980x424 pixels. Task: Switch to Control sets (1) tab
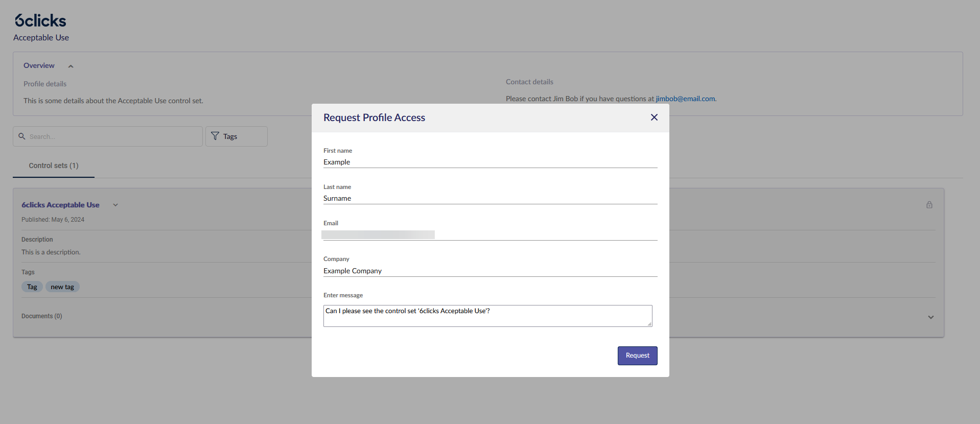(54, 166)
